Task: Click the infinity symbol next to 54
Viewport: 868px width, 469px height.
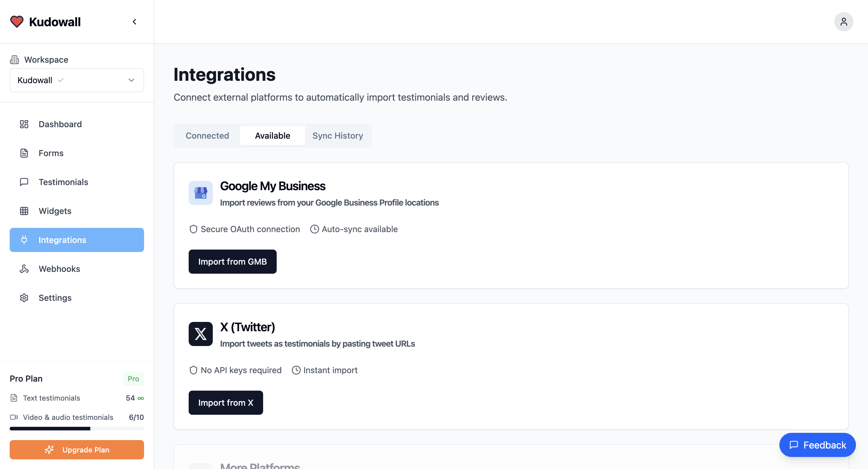Action: coord(141,398)
